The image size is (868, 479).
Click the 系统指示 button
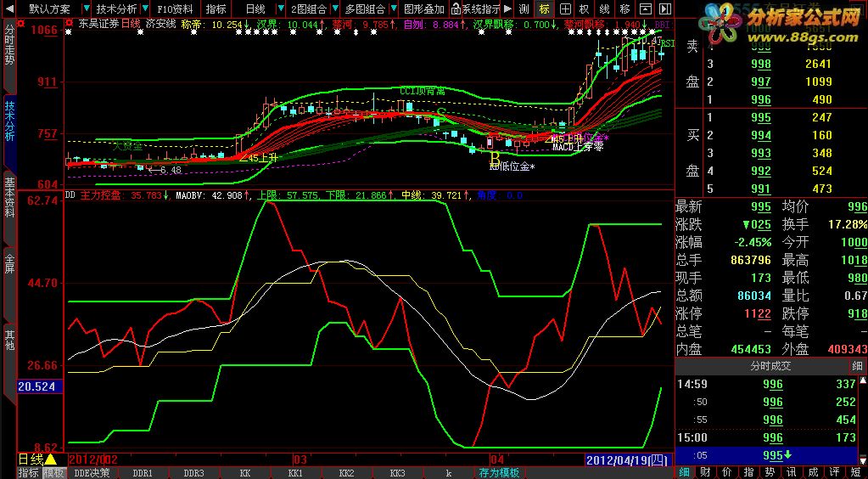click(x=481, y=8)
